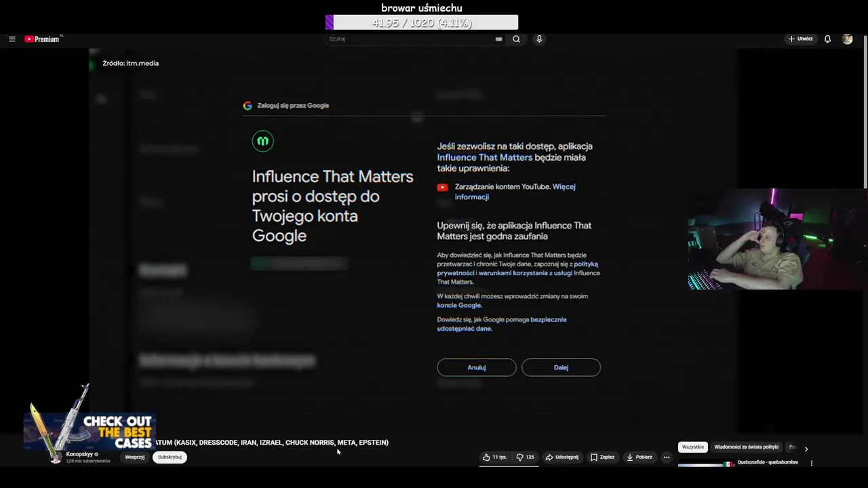Image resolution: width=868 pixels, height=488 pixels.
Task: Start voice search with microphone icon
Action: pos(539,39)
